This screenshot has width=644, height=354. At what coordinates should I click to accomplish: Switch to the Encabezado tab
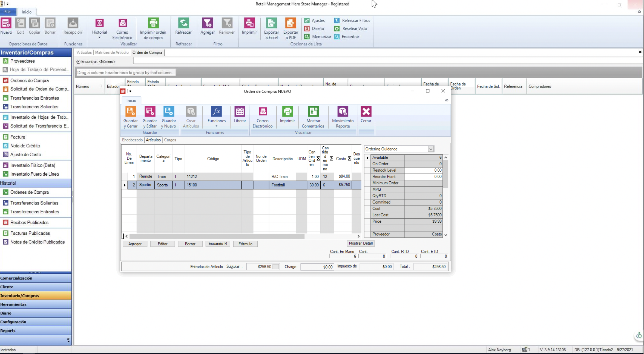point(132,140)
